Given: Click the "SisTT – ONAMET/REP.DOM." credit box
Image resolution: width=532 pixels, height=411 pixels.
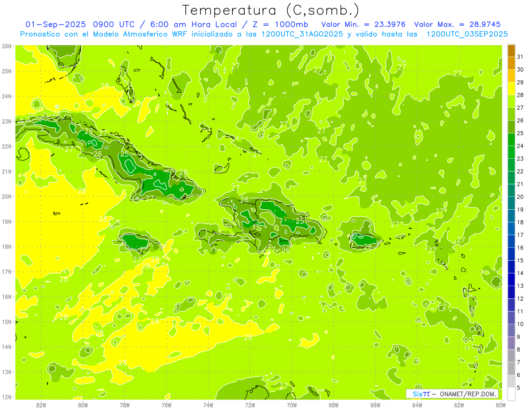Looking at the screenshot, I should [452, 394].
